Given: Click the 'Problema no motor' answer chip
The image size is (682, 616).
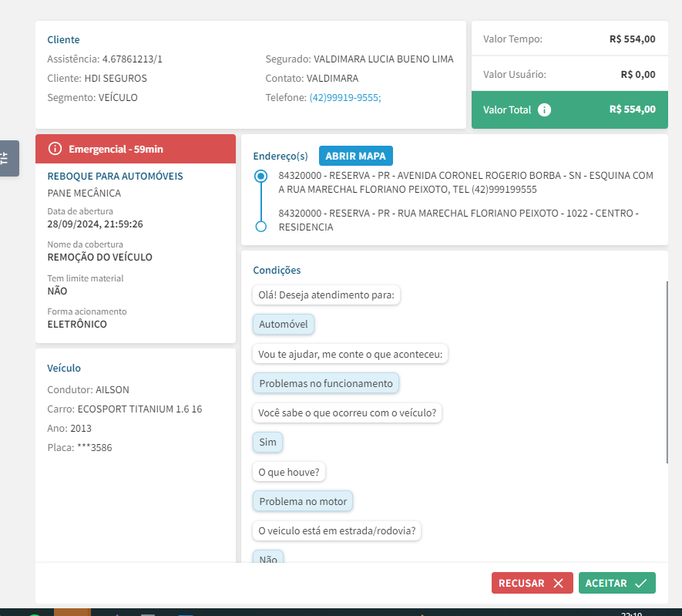Looking at the screenshot, I should (x=302, y=502).
